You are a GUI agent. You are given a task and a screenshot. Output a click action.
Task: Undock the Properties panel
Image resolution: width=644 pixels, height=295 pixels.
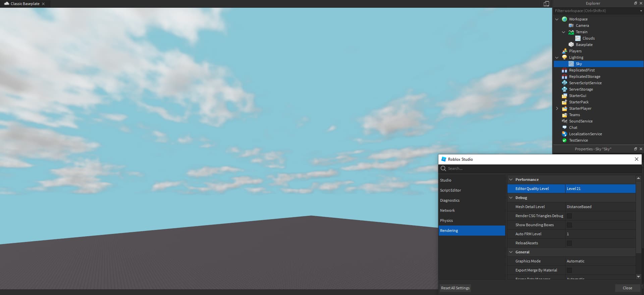click(x=635, y=149)
